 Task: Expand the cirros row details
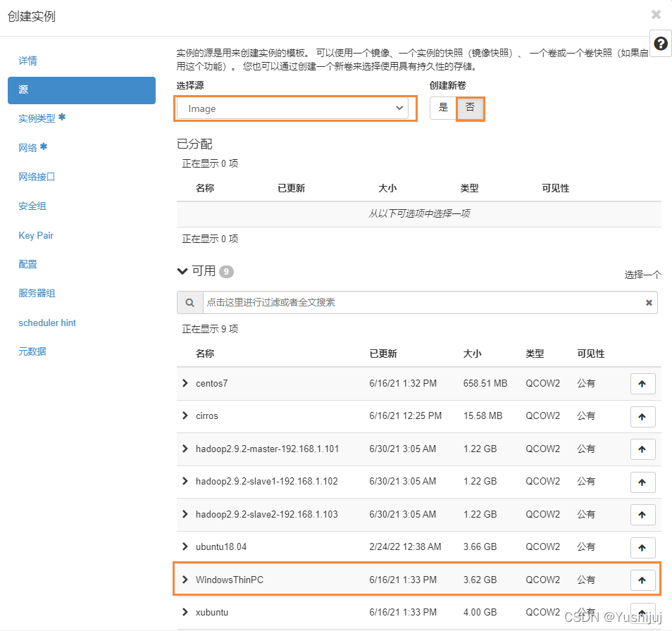[x=185, y=416]
